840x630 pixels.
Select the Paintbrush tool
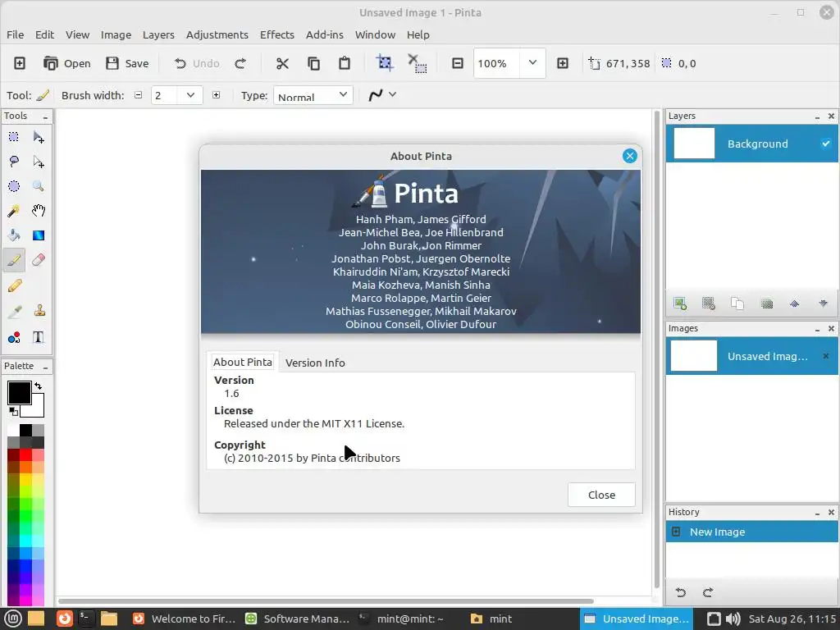(14, 260)
